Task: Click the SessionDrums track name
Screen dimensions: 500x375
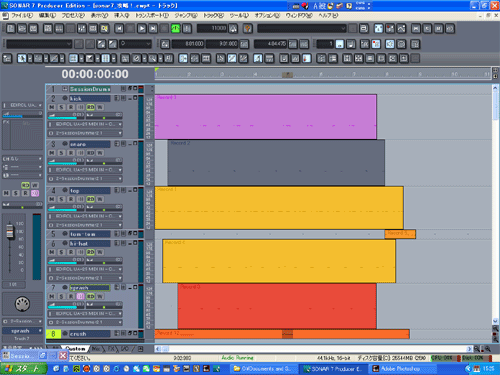Action: 89,89
